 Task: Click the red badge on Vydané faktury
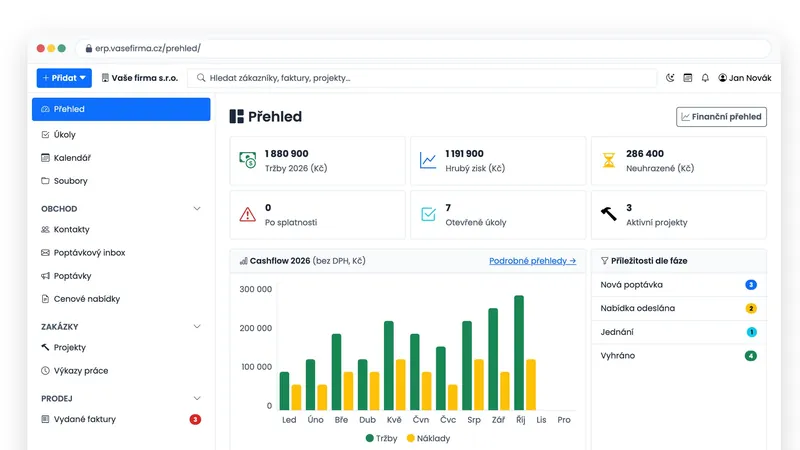pyautogui.click(x=195, y=419)
